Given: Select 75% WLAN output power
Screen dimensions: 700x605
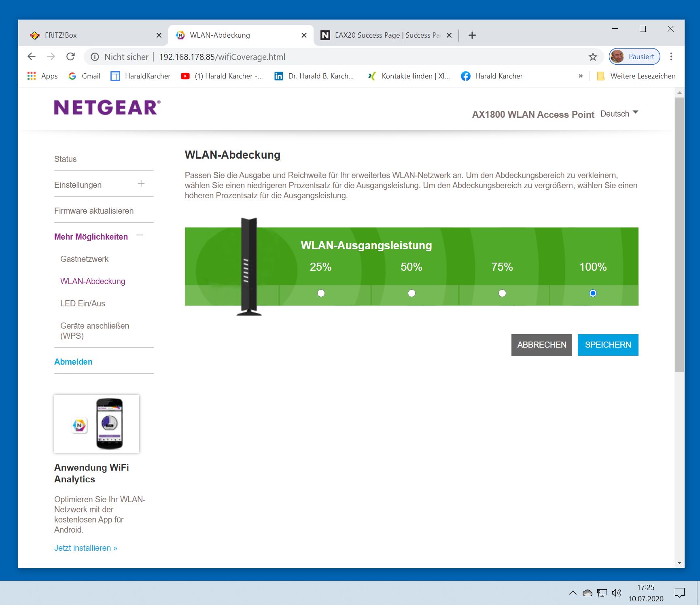Looking at the screenshot, I should (502, 293).
